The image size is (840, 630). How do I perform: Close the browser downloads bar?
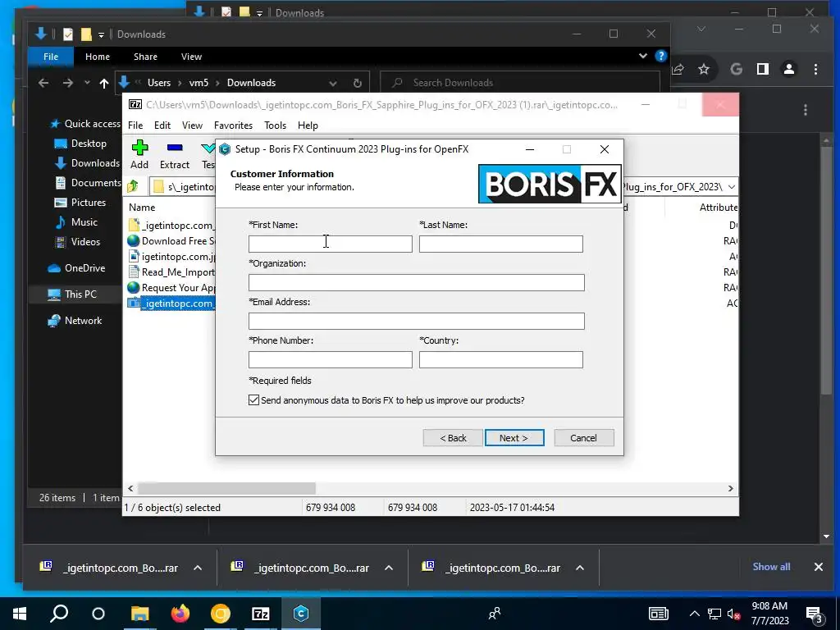[x=818, y=567]
